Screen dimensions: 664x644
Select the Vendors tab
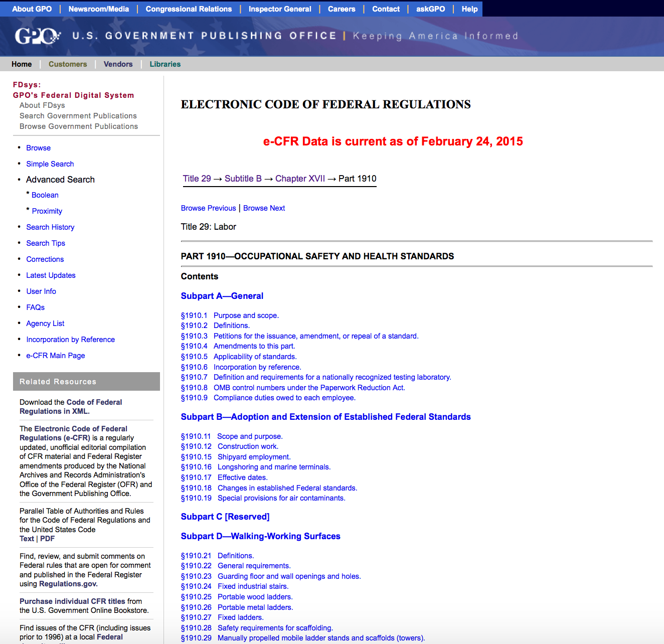click(118, 64)
